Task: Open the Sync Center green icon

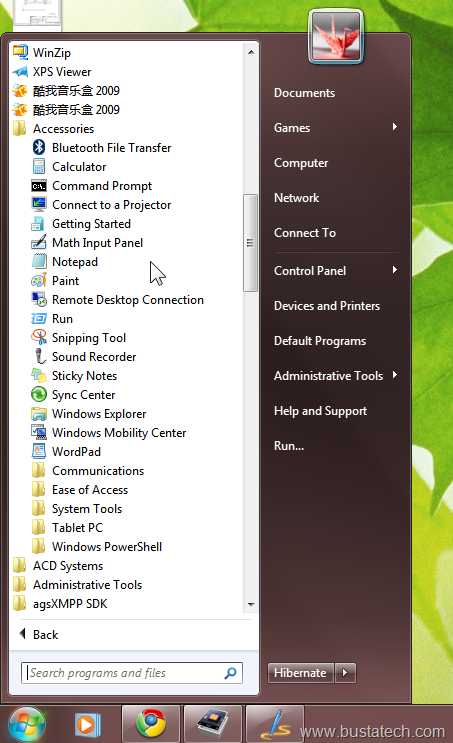Action: pos(39,394)
